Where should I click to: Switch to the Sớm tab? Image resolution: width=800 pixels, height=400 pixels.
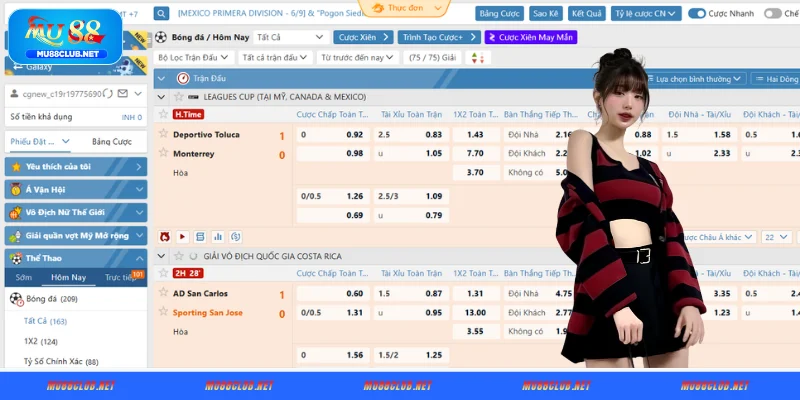23,277
